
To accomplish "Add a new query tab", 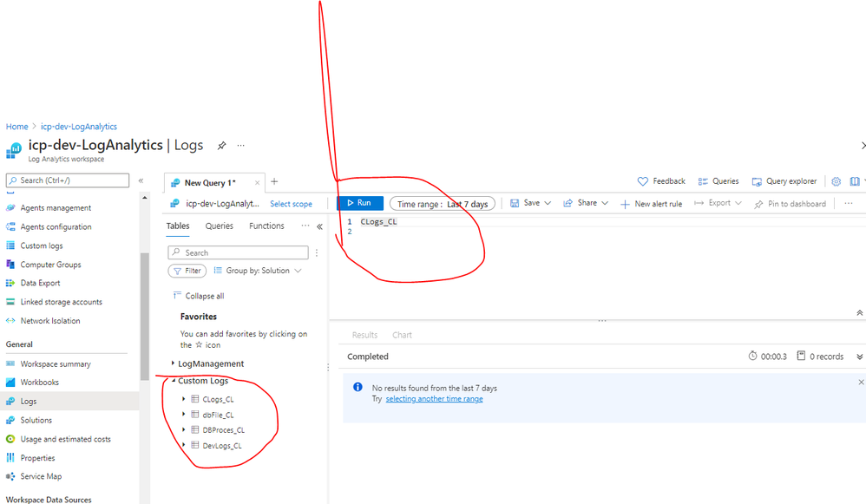I will (274, 181).
